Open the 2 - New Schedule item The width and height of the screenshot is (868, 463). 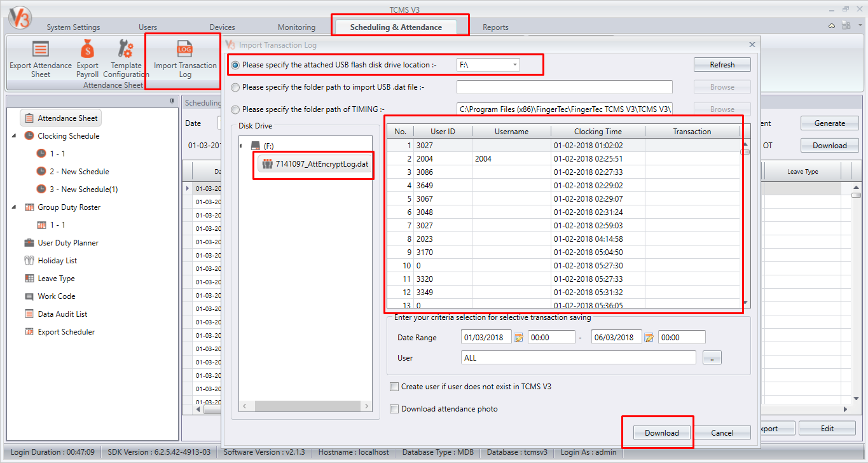tap(79, 172)
